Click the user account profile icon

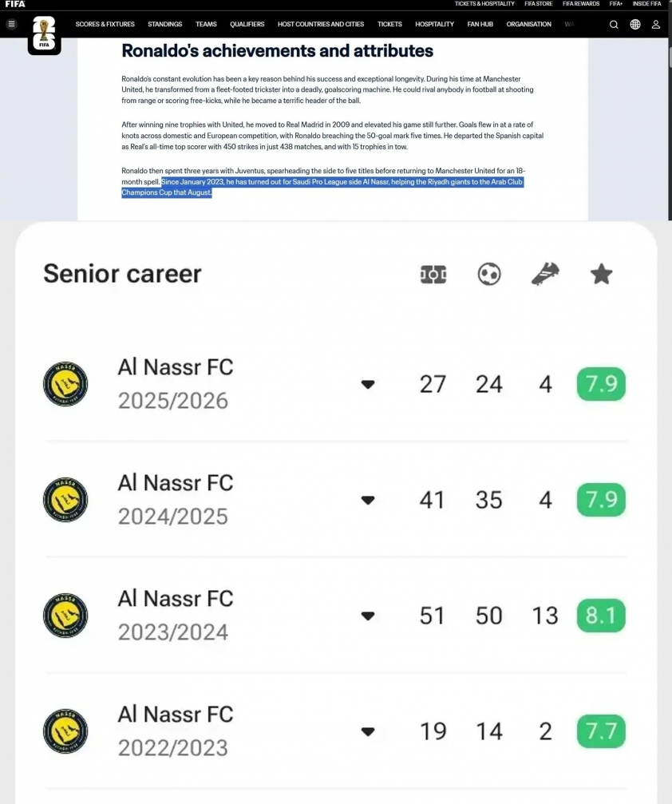[x=656, y=24]
